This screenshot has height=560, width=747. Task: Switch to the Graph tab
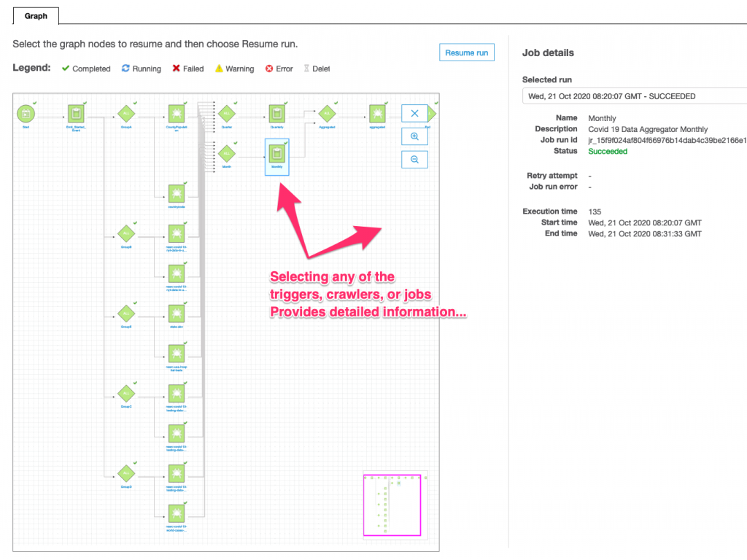36,15
